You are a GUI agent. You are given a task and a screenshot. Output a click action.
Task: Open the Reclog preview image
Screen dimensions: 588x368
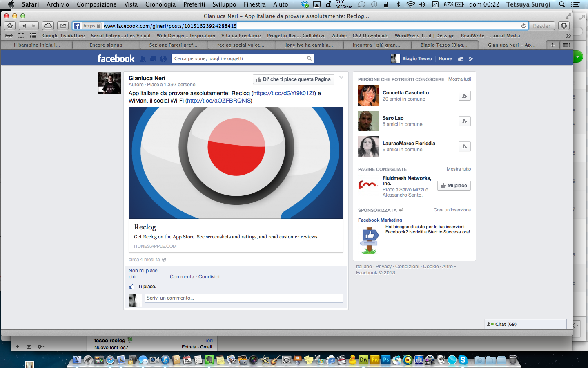(x=236, y=163)
